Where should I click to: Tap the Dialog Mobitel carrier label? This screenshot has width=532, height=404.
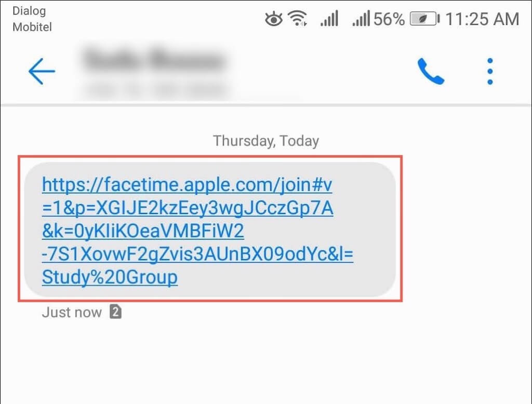click(32, 19)
